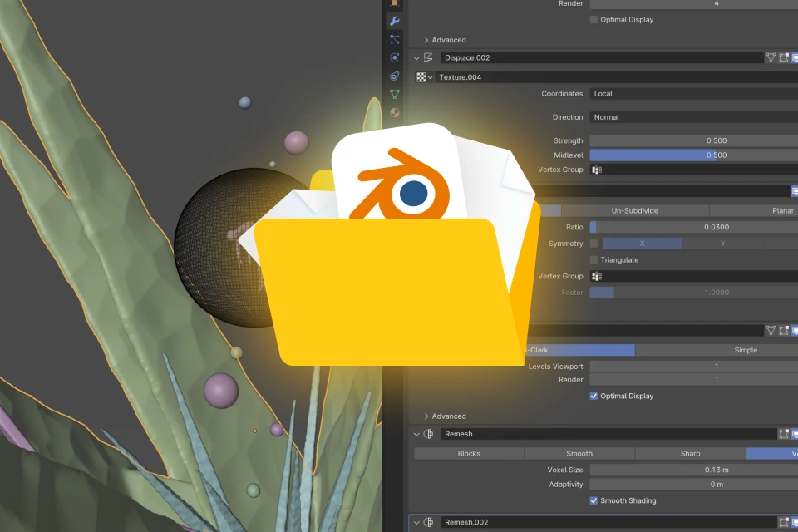Collapse the Remesh.002 modifier panel
This screenshot has width=798, height=532.
pos(416,522)
